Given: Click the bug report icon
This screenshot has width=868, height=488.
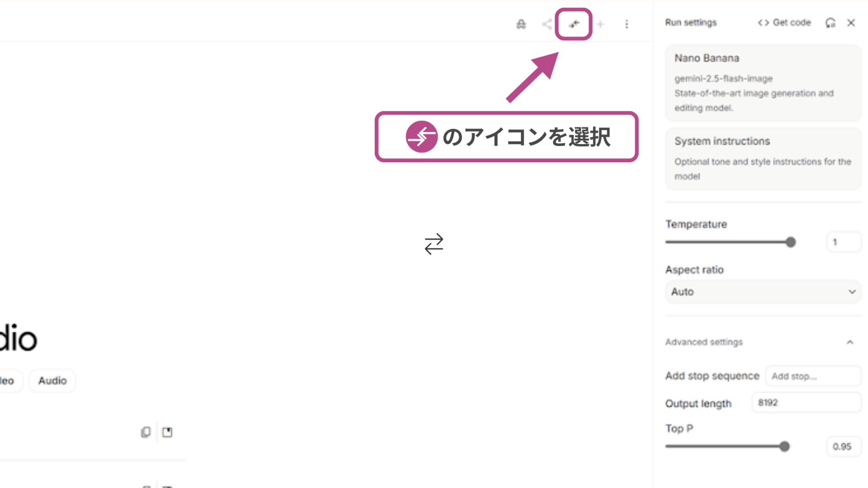Looking at the screenshot, I should coord(521,24).
